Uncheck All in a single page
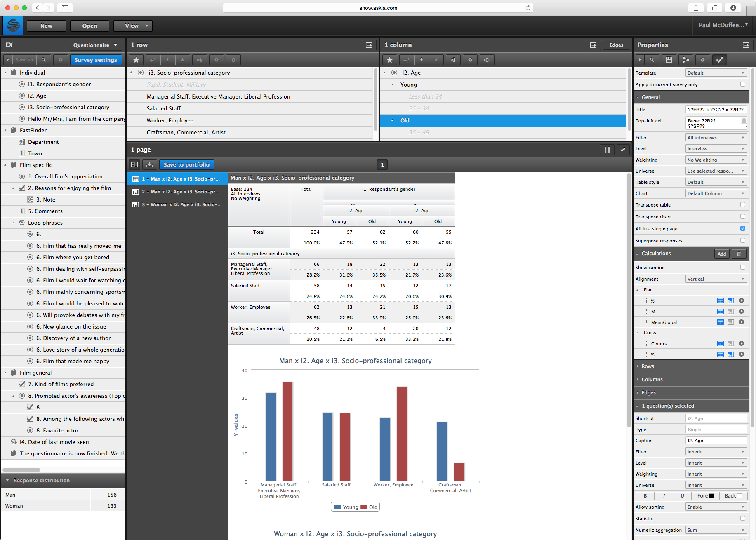Image resolution: width=756 pixels, height=540 pixels. tap(742, 228)
